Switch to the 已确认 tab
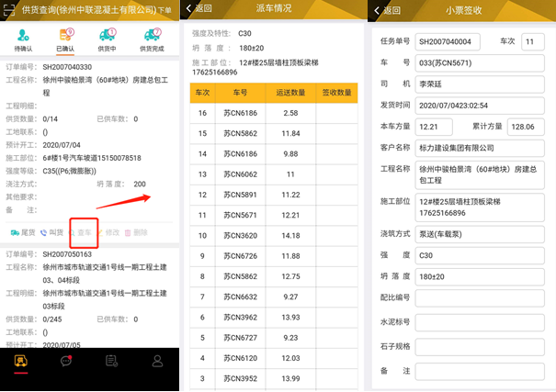 click(x=65, y=40)
